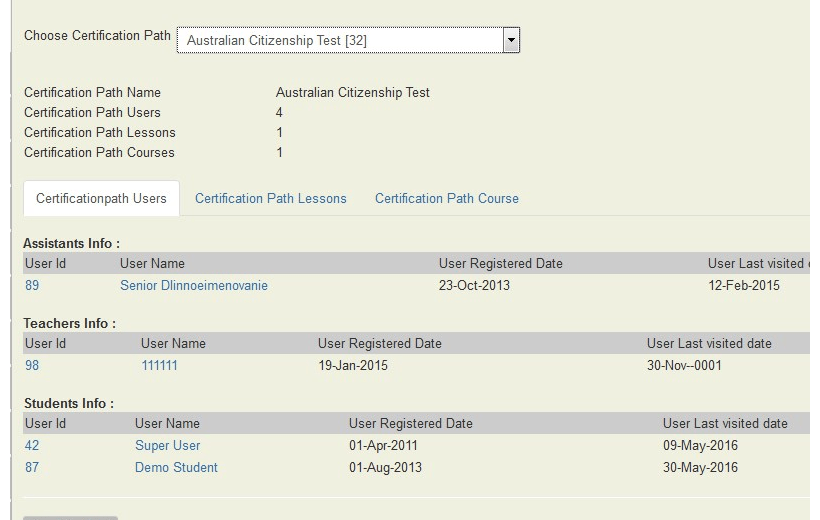Screen dimensions: 820x520
Task: Click Certification Path Users count 4
Action: coord(279,112)
